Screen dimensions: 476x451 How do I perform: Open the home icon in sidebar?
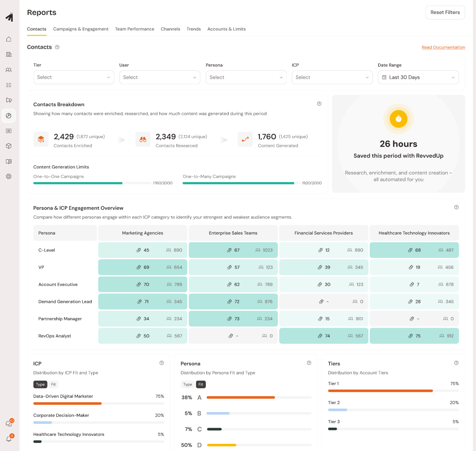point(8,39)
